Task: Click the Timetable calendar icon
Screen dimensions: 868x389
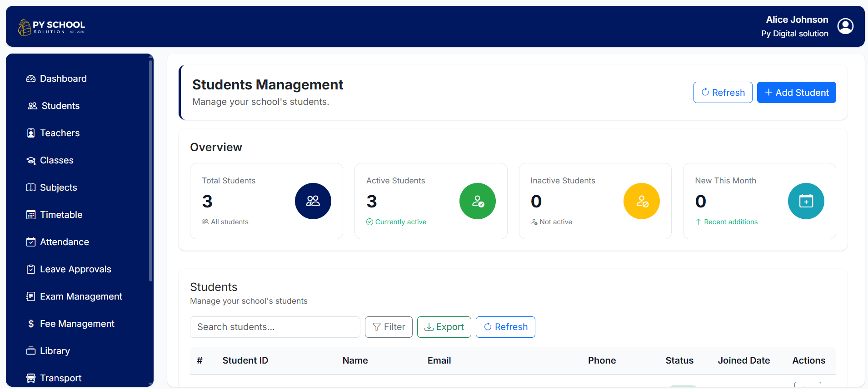Action: pos(31,215)
